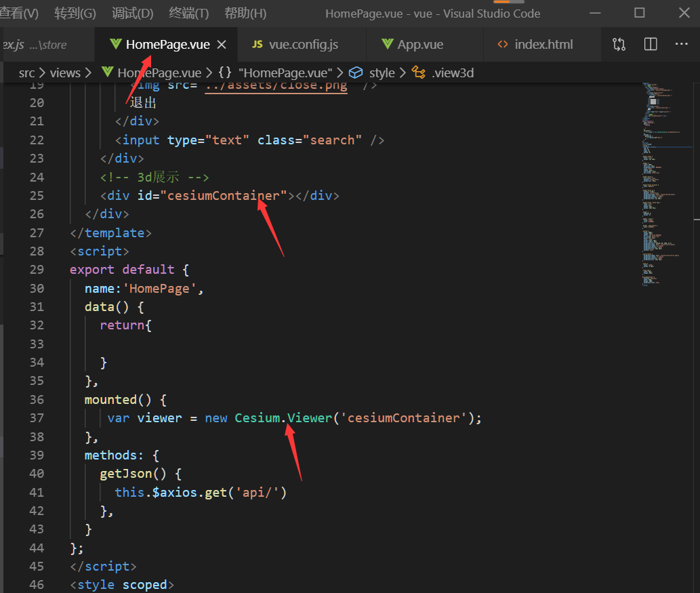
Task: Switch to the index.html tab
Action: tap(543, 45)
